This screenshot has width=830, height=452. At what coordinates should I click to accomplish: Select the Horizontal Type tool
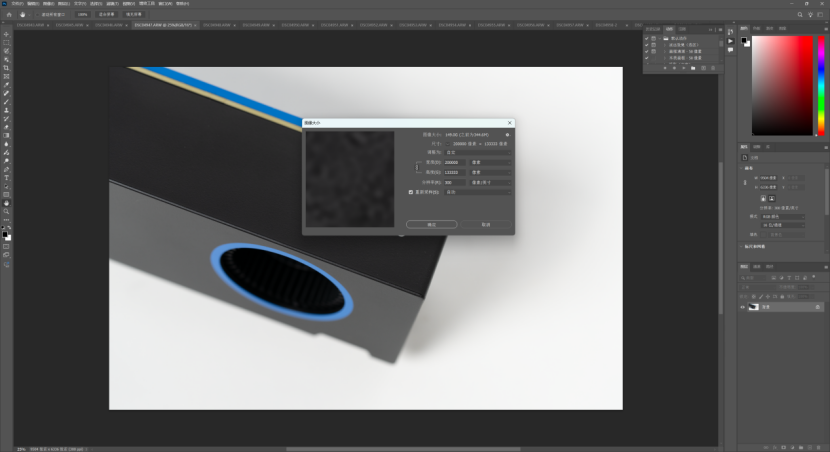(6, 177)
